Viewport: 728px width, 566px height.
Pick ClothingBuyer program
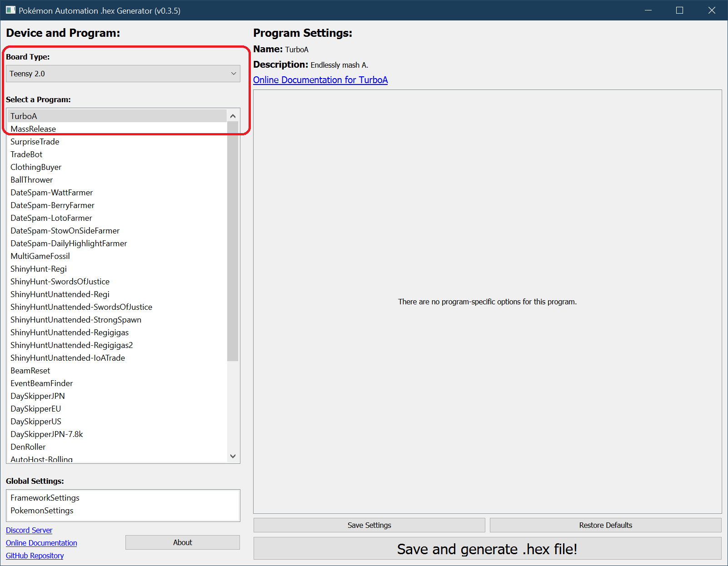tap(117, 167)
